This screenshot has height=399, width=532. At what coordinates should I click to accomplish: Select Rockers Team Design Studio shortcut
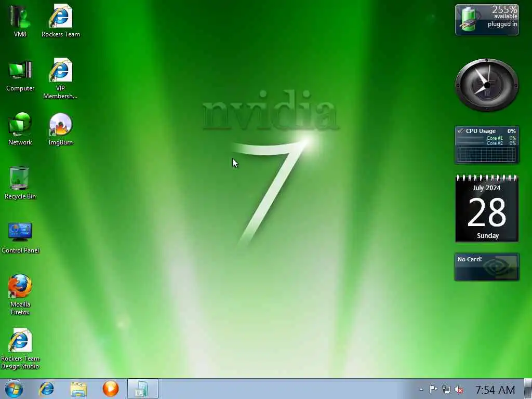coord(20,349)
